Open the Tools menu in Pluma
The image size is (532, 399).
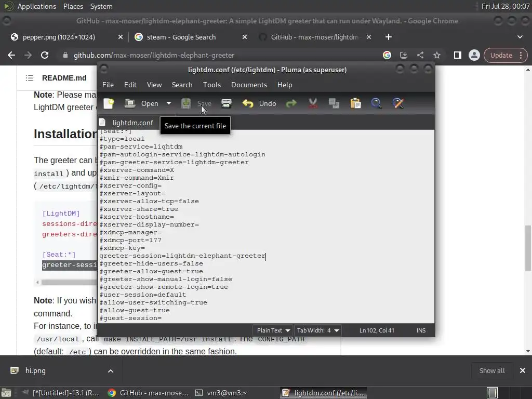tap(212, 85)
